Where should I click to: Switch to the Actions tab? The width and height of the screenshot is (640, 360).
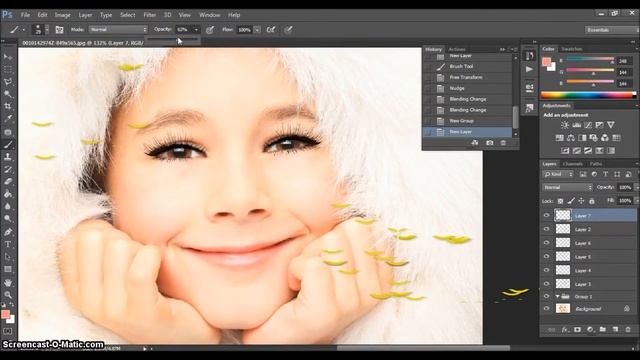[x=457, y=49]
